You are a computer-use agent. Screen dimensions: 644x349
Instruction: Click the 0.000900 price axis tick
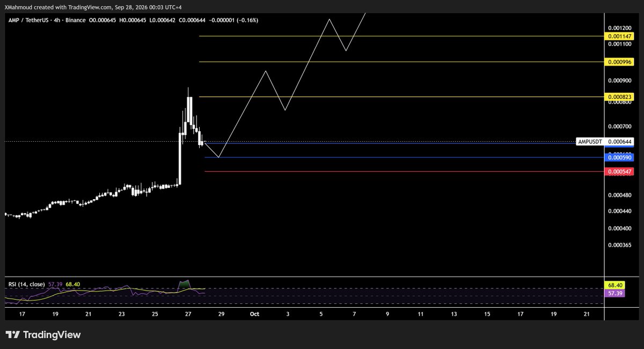click(619, 81)
